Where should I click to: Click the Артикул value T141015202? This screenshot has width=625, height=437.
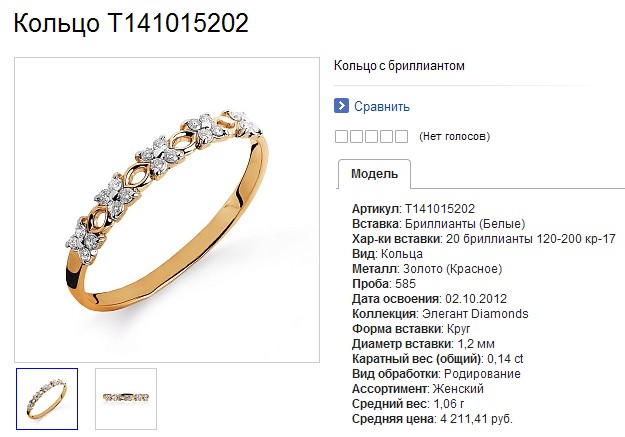click(440, 209)
